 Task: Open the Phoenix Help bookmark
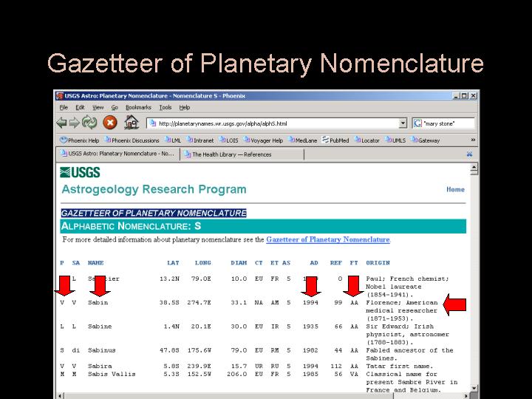78,140
